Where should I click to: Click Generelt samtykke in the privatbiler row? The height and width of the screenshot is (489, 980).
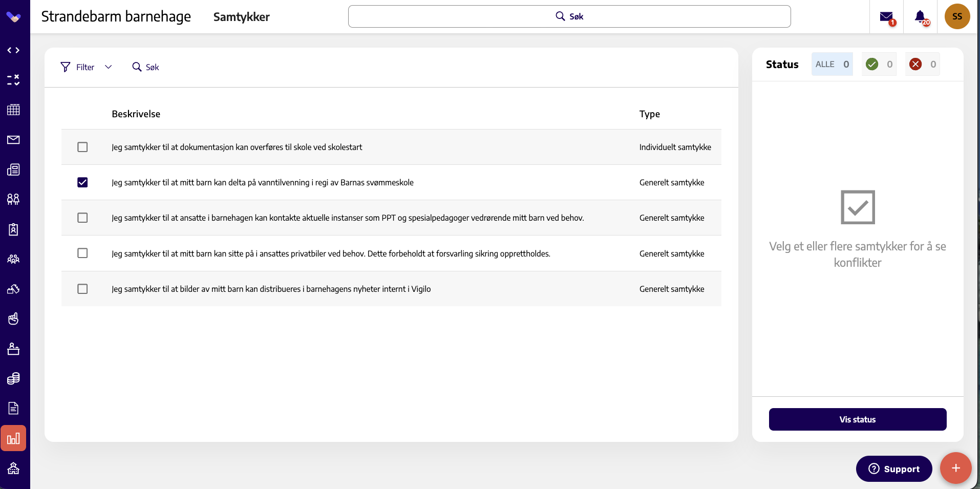point(671,253)
